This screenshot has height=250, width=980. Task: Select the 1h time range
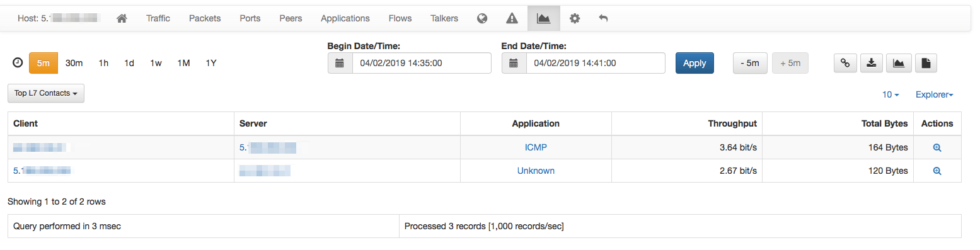(x=103, y=63)
